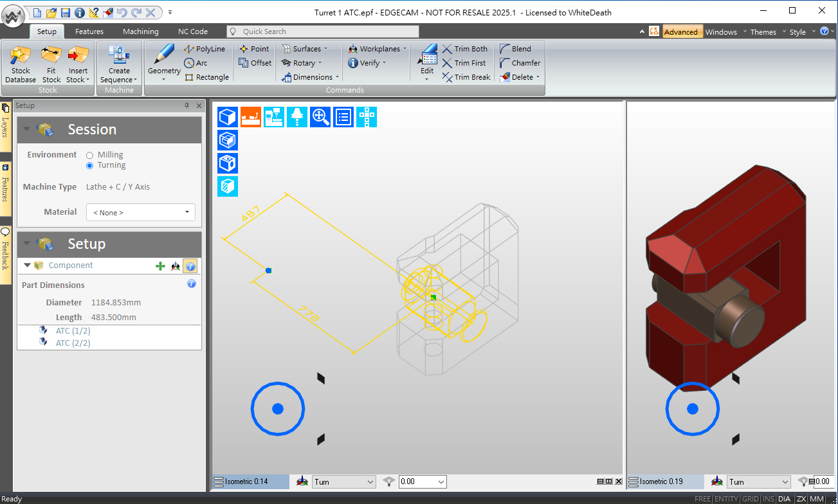Screen dimensions: 838x504
Task: Select the ATC (1/2) component item
Action: click(73, 331)
